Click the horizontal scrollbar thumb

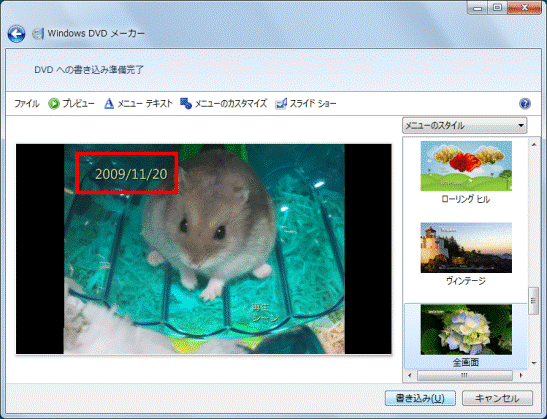point(465,375)
